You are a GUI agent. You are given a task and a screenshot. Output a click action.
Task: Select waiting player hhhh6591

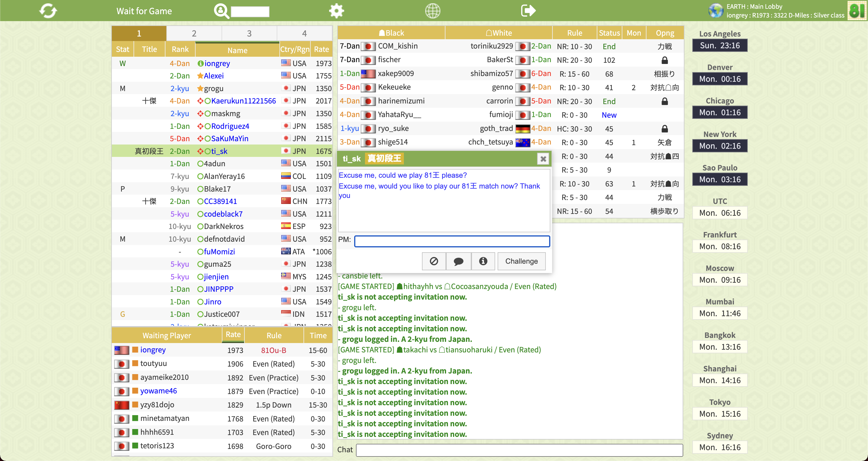[x=222, y=432]
